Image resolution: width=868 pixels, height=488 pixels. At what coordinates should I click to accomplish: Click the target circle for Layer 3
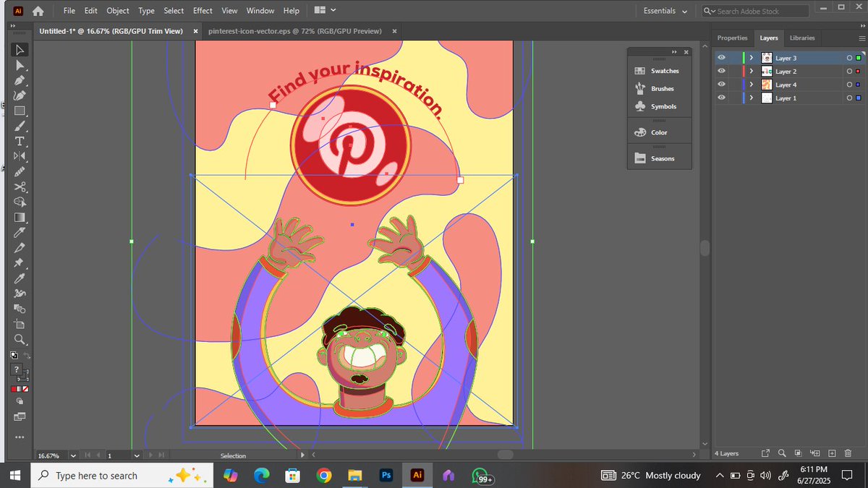point(849,58)
